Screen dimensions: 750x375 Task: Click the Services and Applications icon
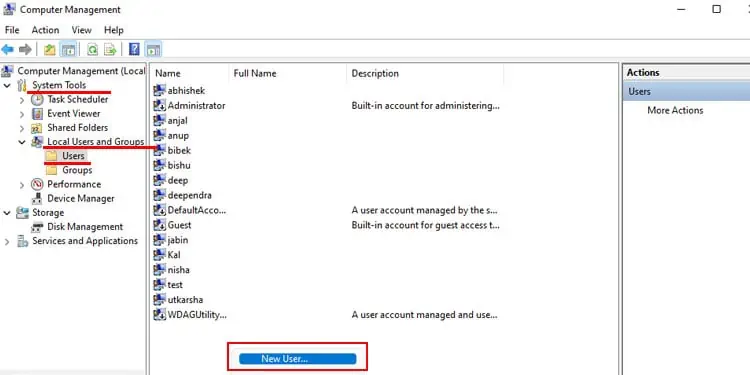coord(22,241)
